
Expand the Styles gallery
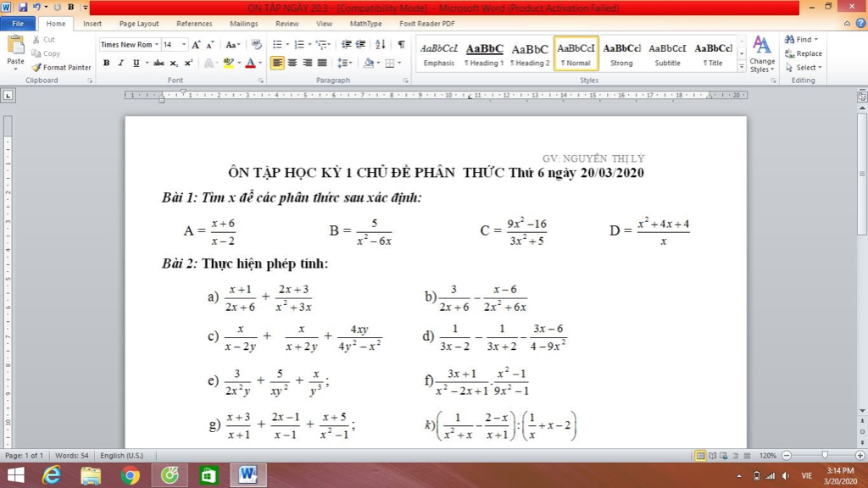(741, 66)
